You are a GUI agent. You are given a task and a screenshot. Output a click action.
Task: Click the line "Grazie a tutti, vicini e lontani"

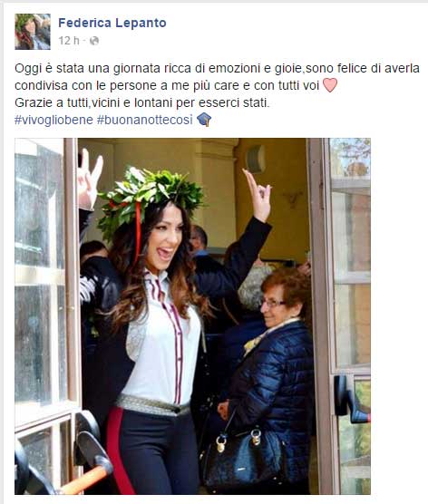point(141,102)
